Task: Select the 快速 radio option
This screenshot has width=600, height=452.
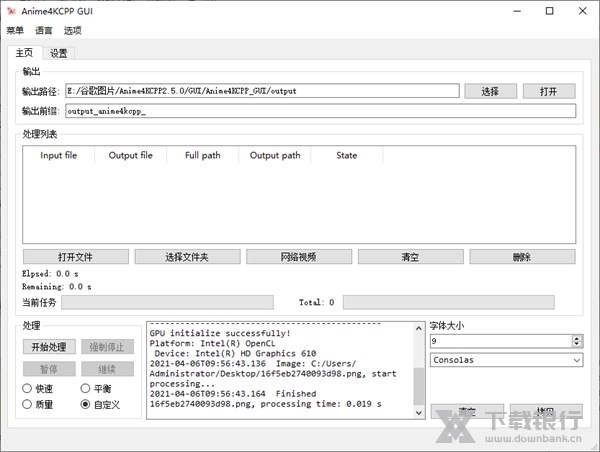Action: pos(27,389)
